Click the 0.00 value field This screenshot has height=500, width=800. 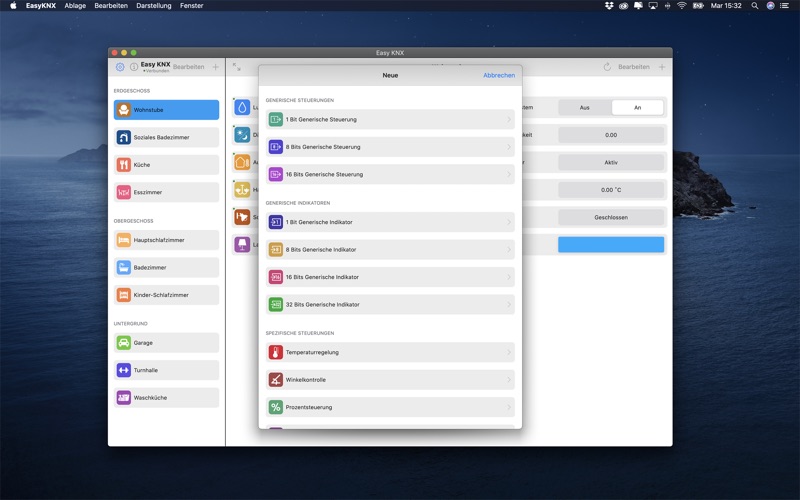(x=611, y=135)
